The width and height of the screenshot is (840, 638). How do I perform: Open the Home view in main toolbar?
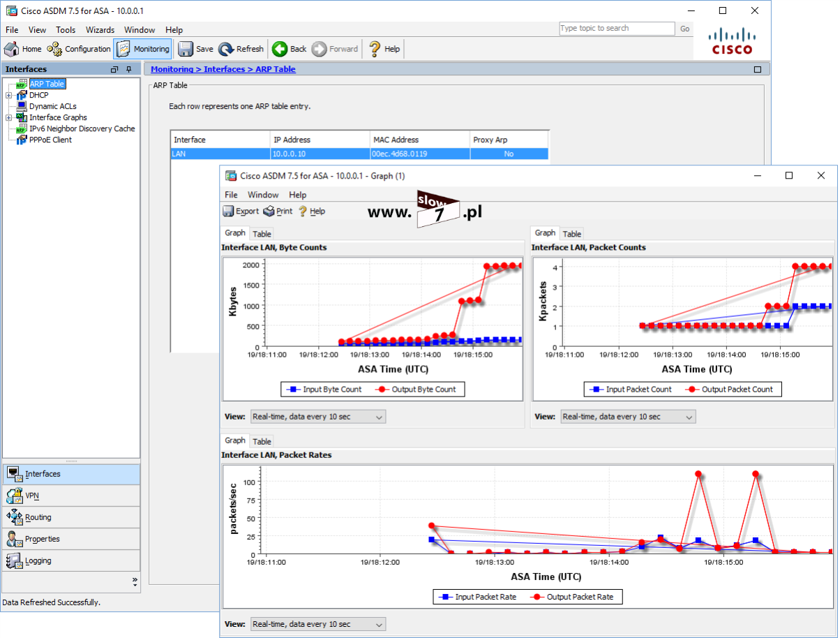coord(23,49)
